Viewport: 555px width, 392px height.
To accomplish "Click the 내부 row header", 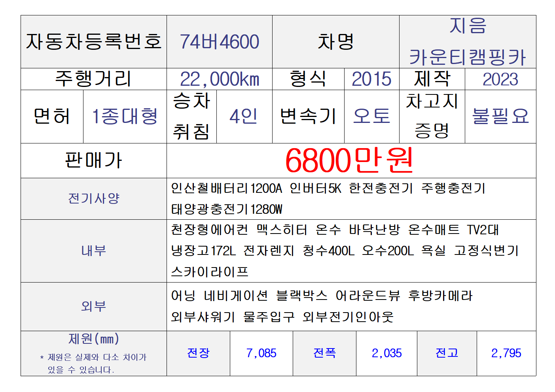I will [94, 251].
